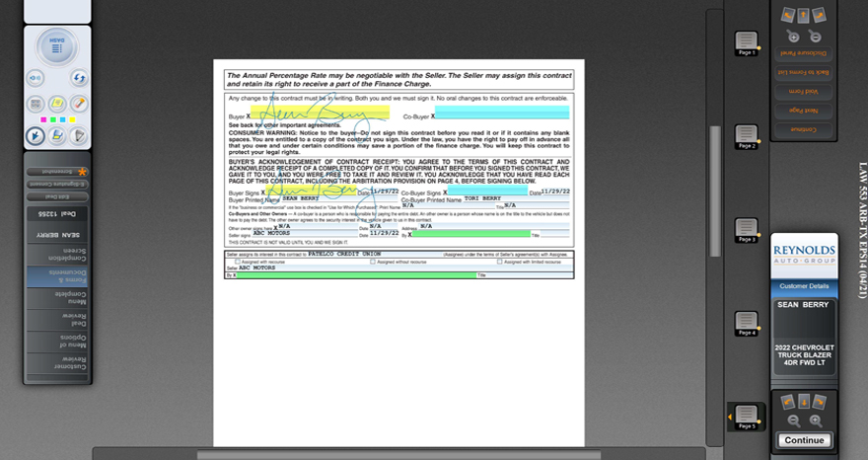868x460 pixels.
Task: Open Deal Review menu item
Action: click(57, 320)
